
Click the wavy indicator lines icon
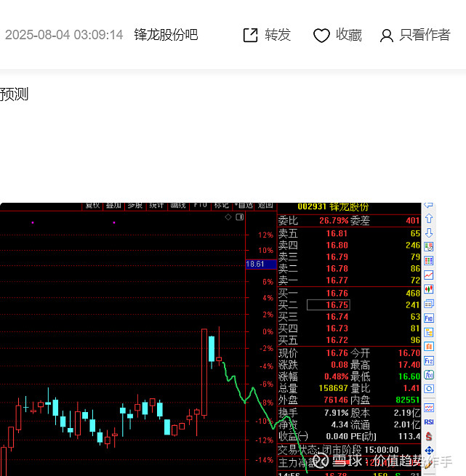[429, 408]
